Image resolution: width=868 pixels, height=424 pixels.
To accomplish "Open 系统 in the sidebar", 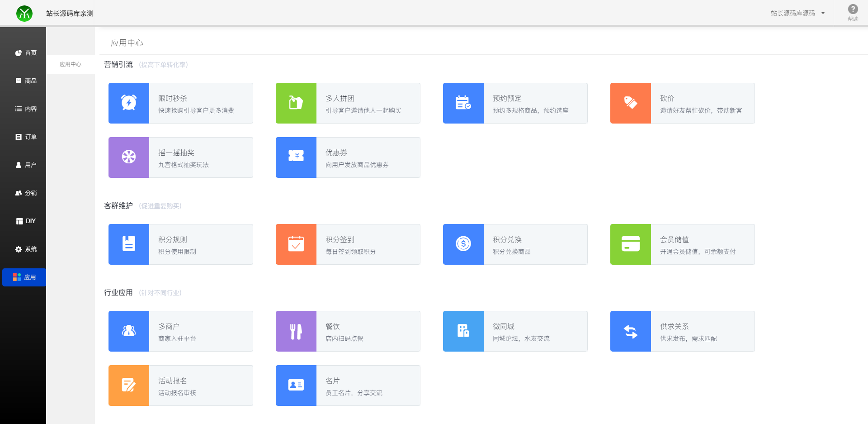I will pos(25,249).
